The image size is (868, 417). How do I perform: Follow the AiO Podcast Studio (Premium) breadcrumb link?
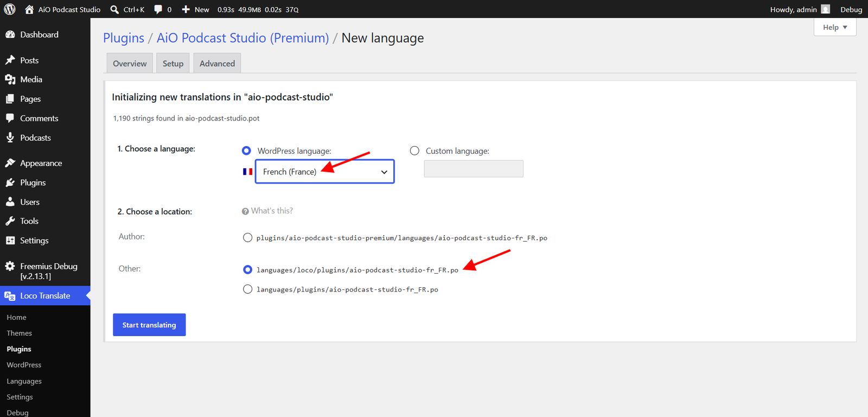click(x=242, y=38)
